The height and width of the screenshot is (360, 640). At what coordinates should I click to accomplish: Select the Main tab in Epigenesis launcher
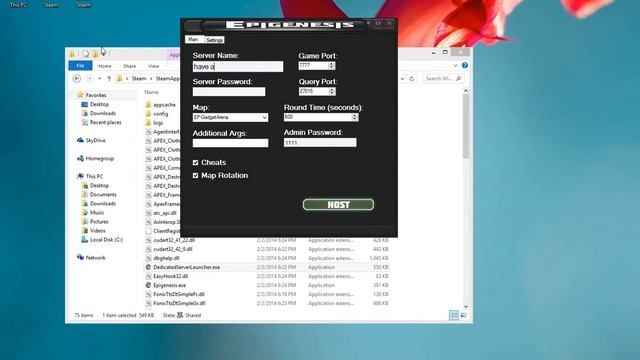(193, 39)
